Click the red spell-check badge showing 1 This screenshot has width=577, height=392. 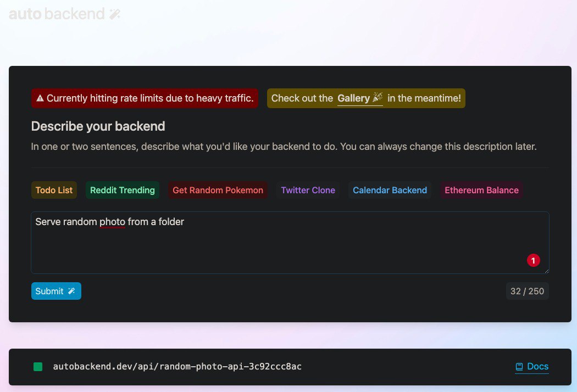pyautogui.click(x=533, y=261)
